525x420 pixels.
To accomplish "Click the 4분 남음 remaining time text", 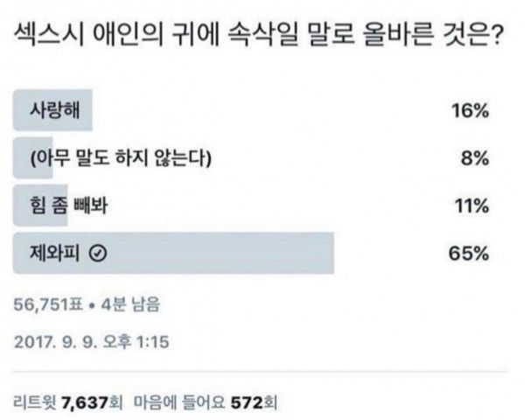I will (129, 304).
